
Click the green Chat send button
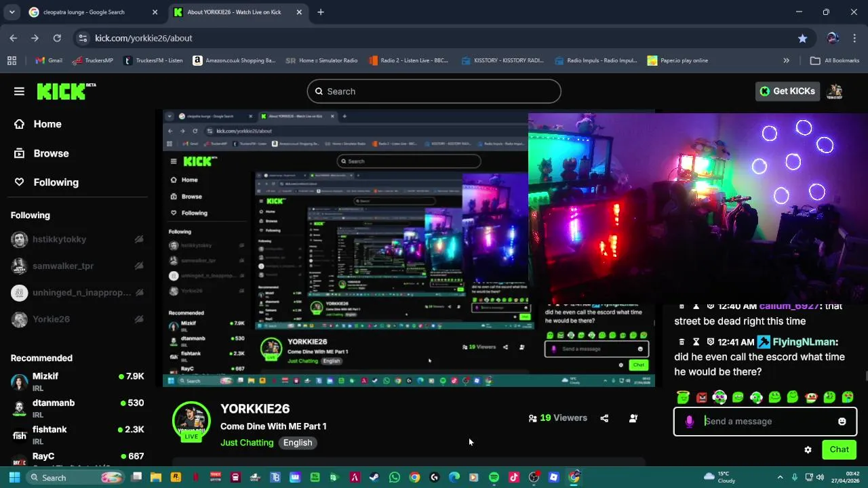pos(839,449)
